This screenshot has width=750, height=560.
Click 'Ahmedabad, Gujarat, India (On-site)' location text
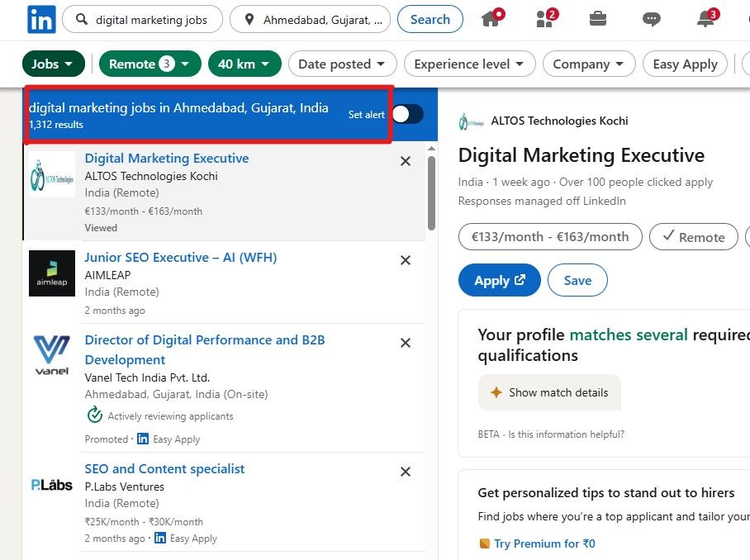176,395
